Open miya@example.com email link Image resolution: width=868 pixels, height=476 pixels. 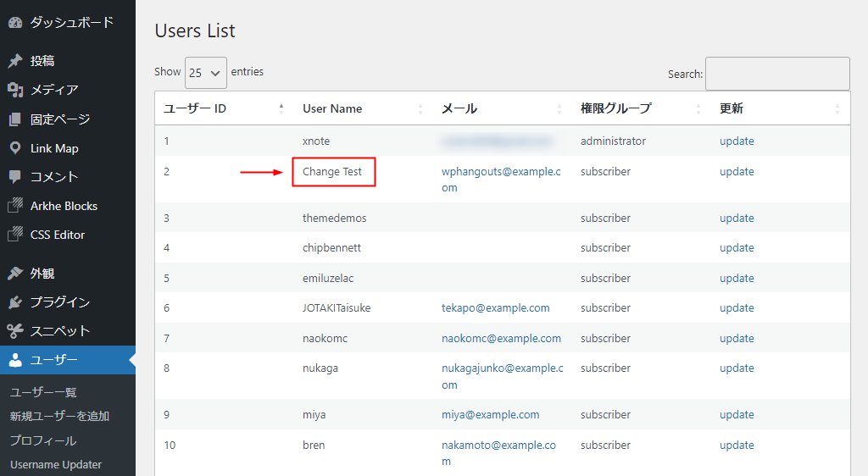pos(491,415)
